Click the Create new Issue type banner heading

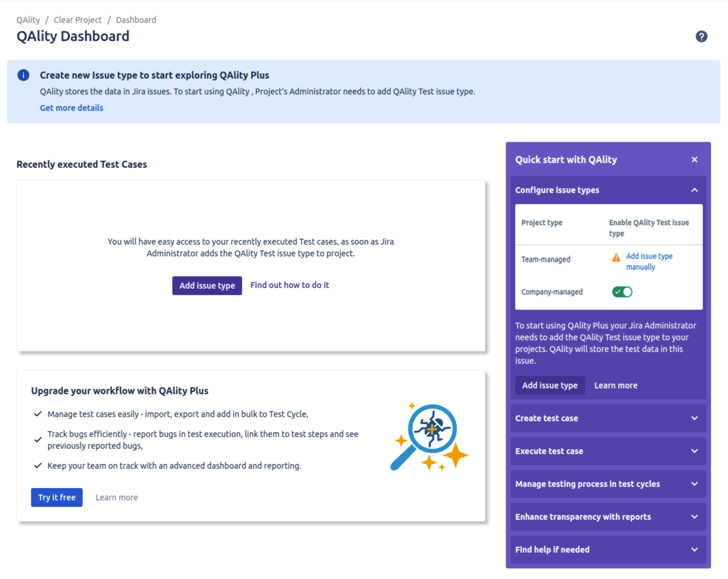154,75
